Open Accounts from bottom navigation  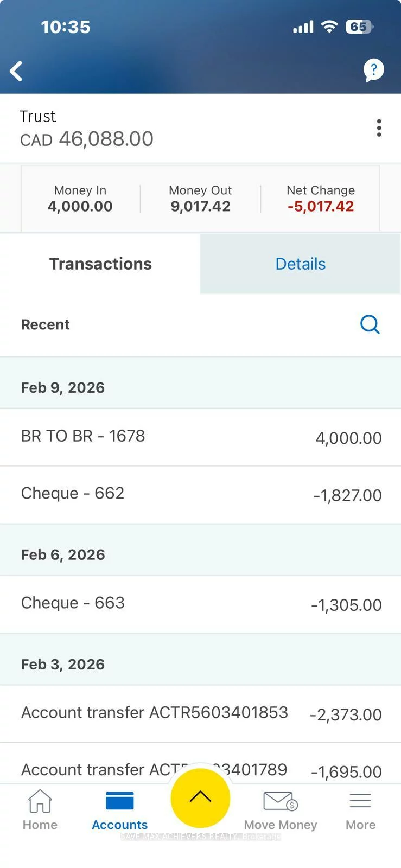point(120,809)
